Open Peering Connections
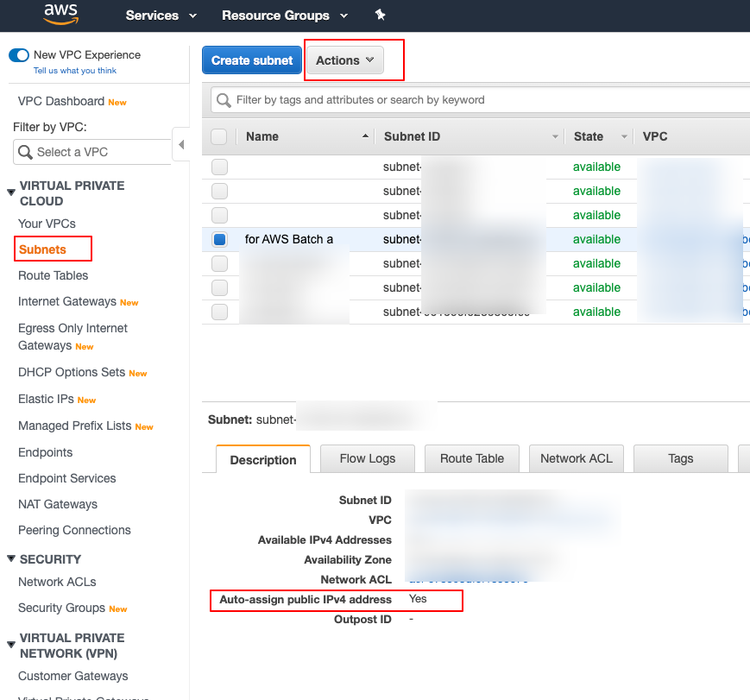Screen dimensions: 750x700 [74, 530]
